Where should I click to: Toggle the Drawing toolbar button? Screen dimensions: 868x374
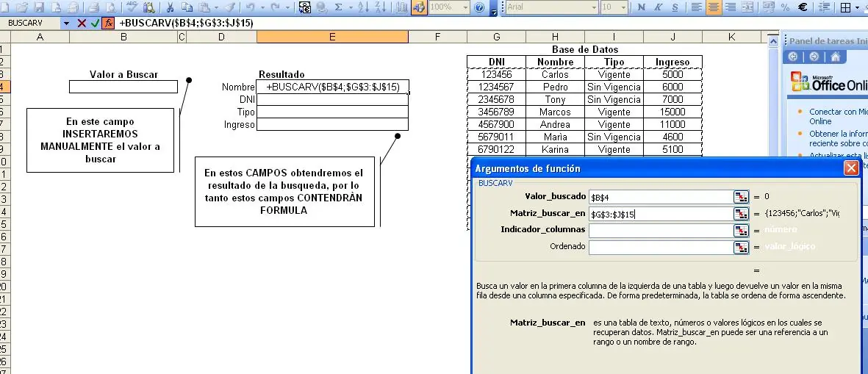click(419, 7)
